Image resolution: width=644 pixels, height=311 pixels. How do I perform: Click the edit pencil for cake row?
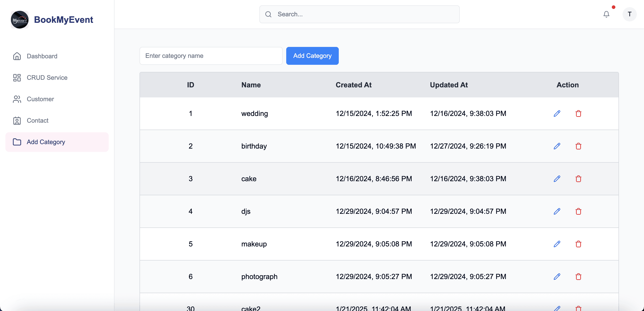coord(557,179)
